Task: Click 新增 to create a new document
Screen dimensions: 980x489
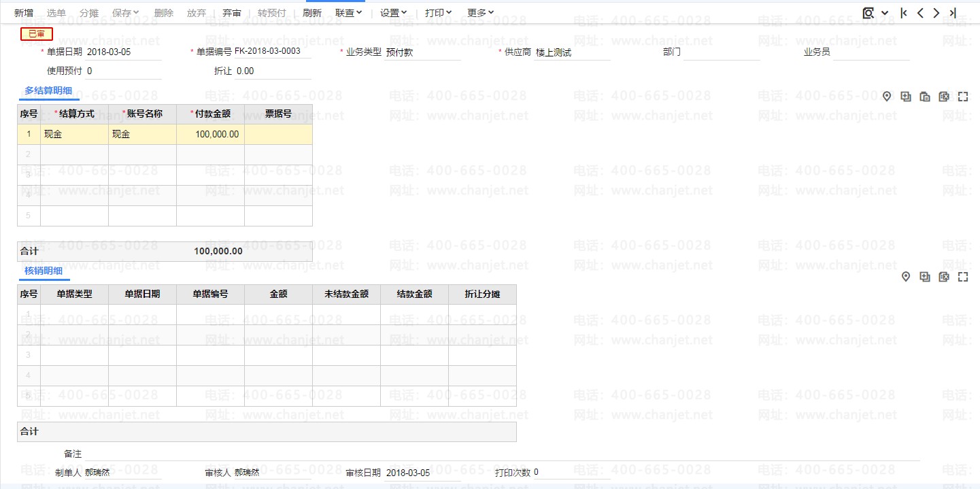Action: 24,13
